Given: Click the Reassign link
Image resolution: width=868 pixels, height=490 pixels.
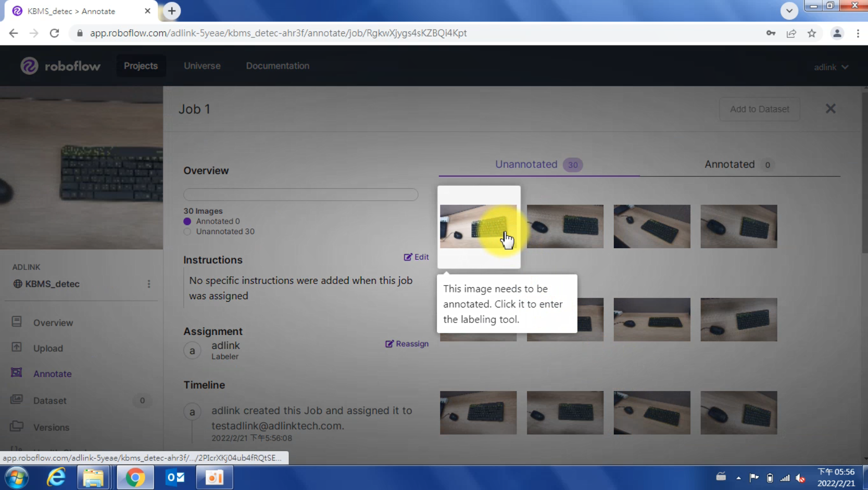Looking at the screenshot, I should pos(407,344).
